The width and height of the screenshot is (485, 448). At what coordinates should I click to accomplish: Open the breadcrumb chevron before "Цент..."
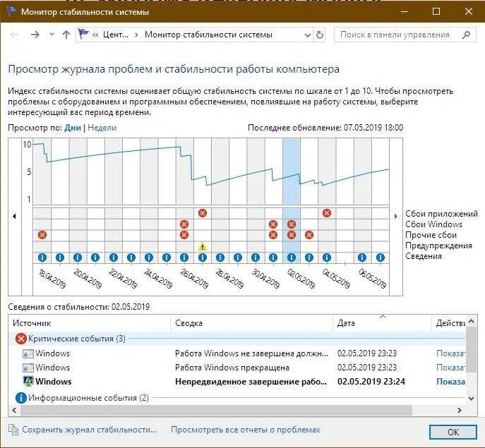point(95,35)
